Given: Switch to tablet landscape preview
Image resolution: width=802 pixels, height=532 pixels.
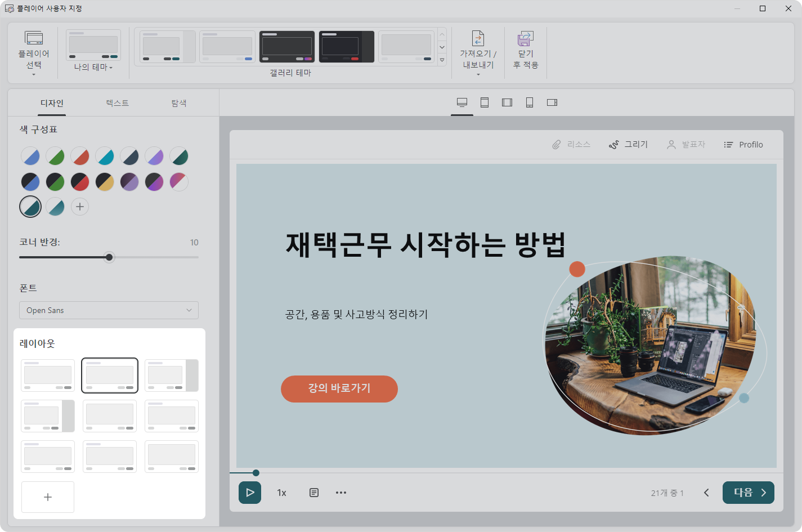Looking at the screenshot, I should [x=507, y=102].
